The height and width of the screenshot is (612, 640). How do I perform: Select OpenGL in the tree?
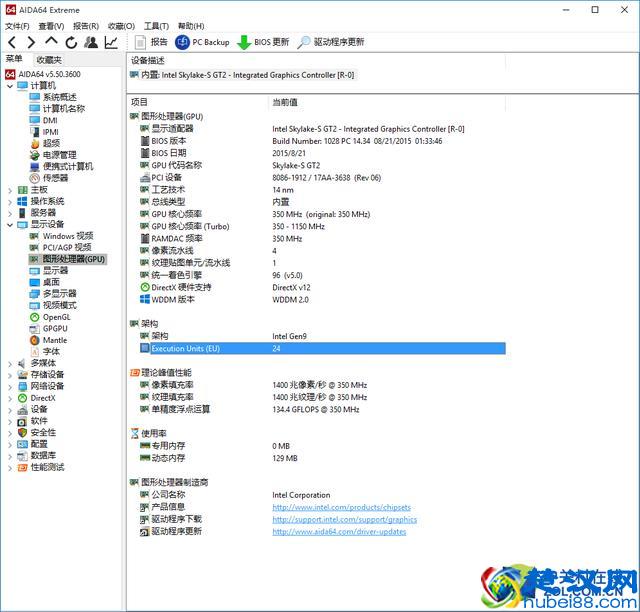(x=50, y=317)
